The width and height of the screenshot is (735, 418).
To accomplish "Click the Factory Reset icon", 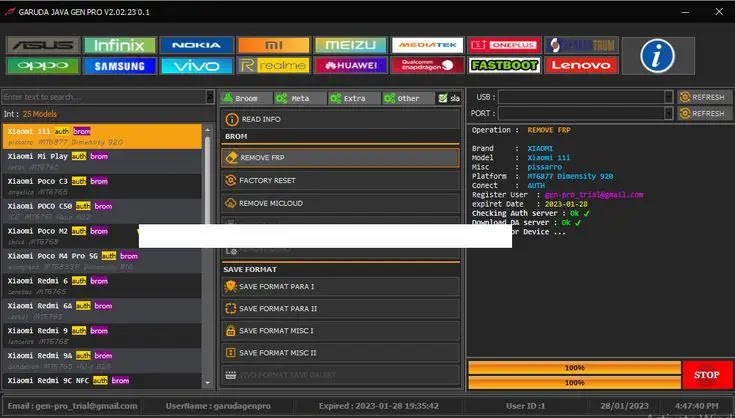I will click(x=231, y=180).
